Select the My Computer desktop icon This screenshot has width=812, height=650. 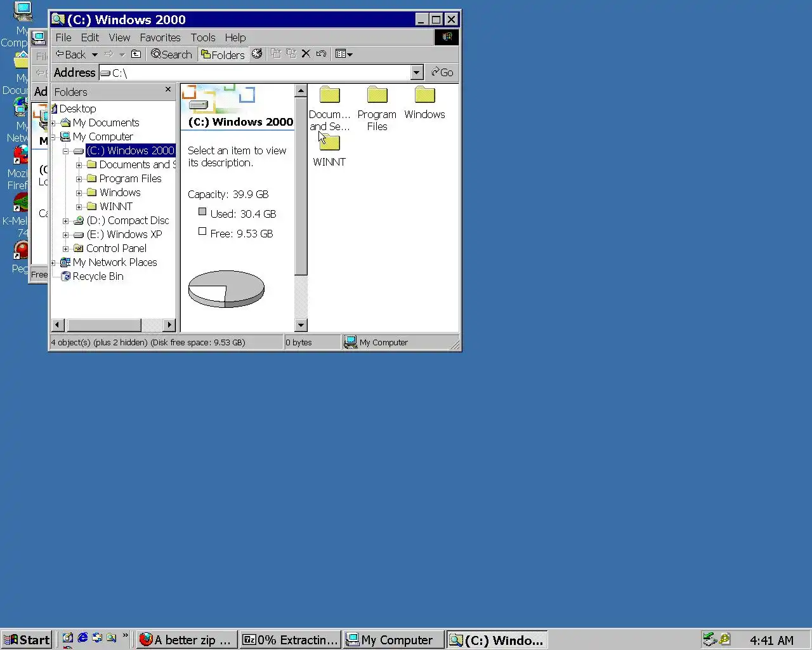coord(23,11)
